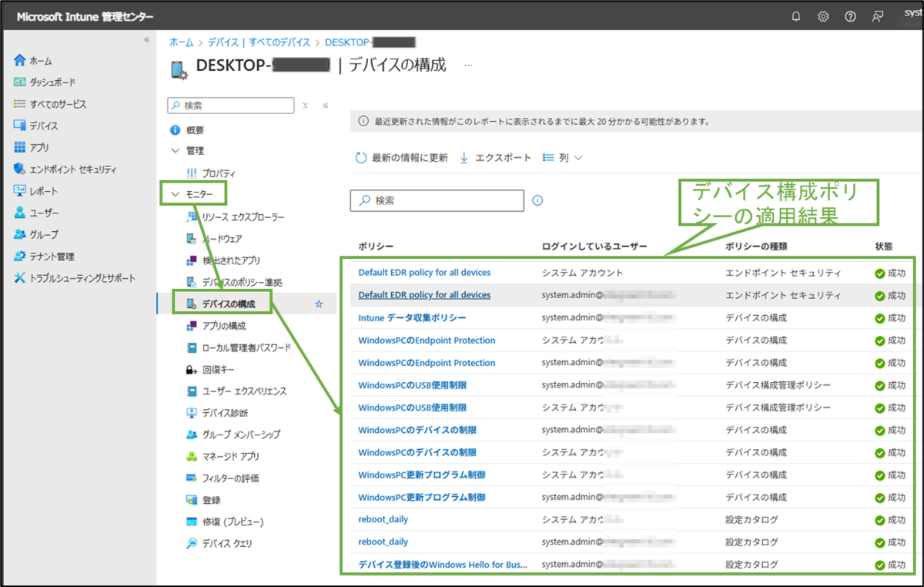Click the ホーム breadcrumb link
This screenshot has width=924, height=587.
point(181,42)
